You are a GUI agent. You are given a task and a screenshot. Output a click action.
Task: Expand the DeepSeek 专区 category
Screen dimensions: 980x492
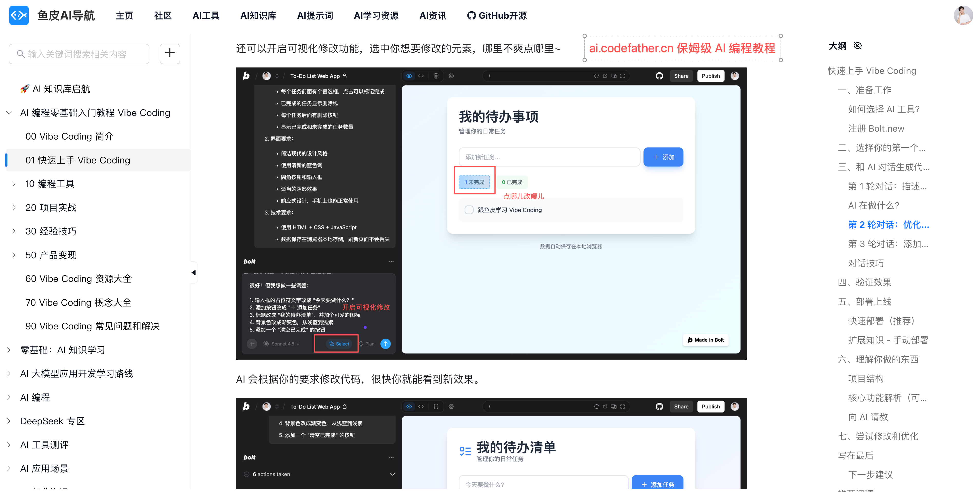[x=9, y=420]
